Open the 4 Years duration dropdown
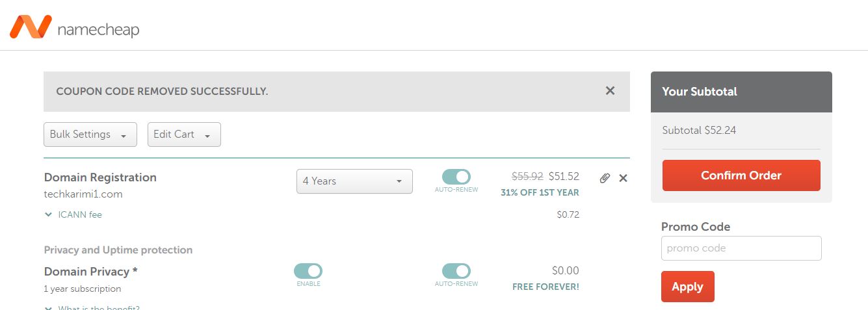 354,181
